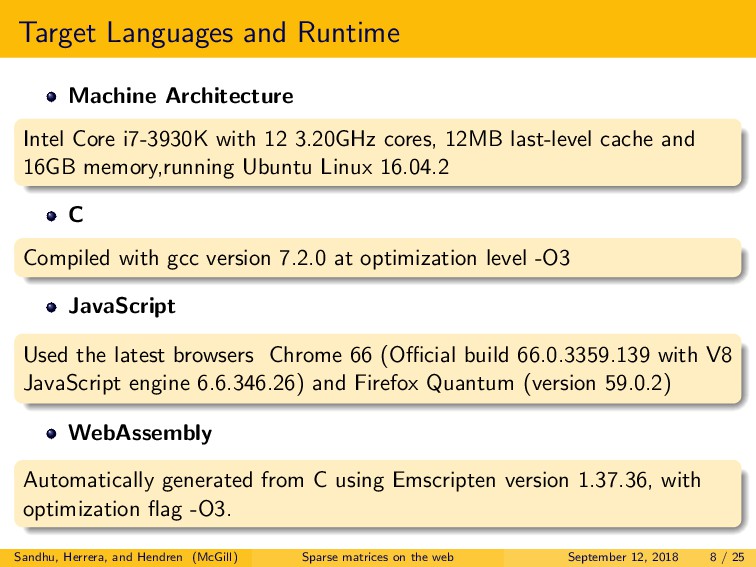The image size is (756, 567).
Task: Select the 'JavaScript' bullet heading
Action: (122, 307)
